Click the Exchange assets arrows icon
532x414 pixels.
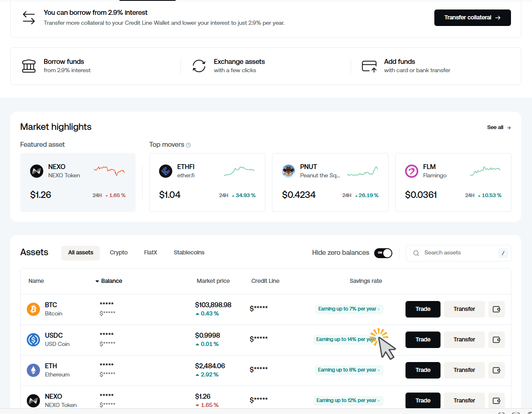pyautogui.click(x=199, y=66)
